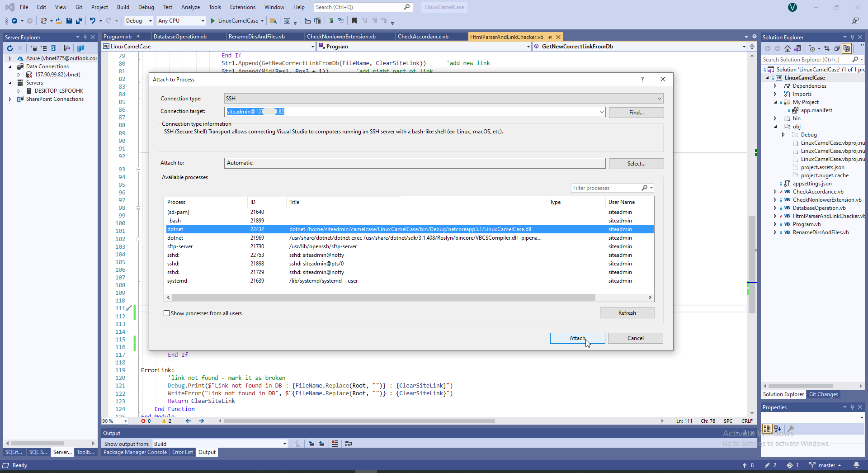Click the Select... button

point(636,164)
